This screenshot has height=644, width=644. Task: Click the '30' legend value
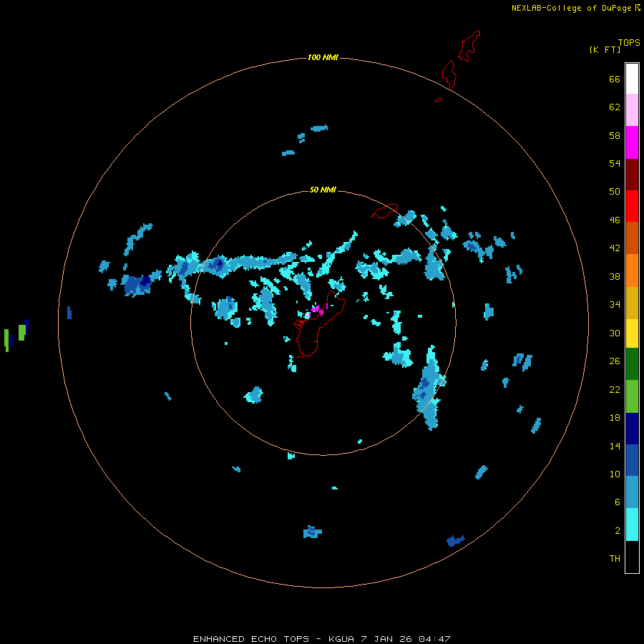click(615, 333)
